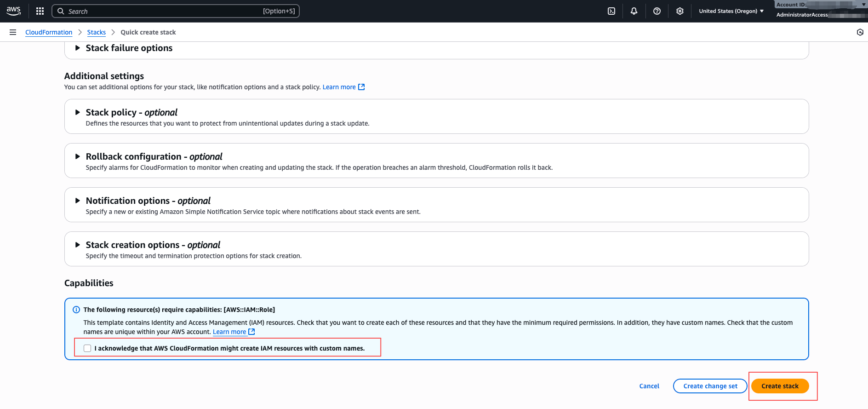Viewport: 868px width, 409px height.
Task: Go to CloudFormation breadcrumb link
Action: click(x=49, y=32)
